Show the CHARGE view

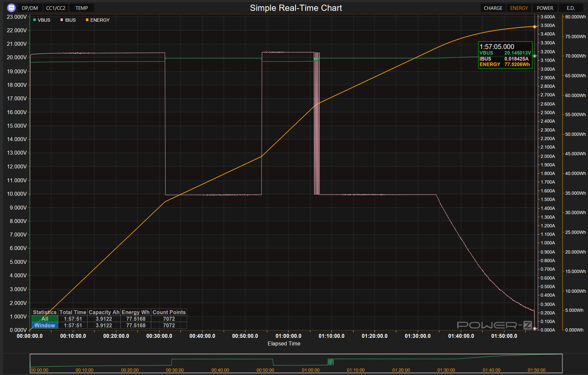(x=493, y=8)
